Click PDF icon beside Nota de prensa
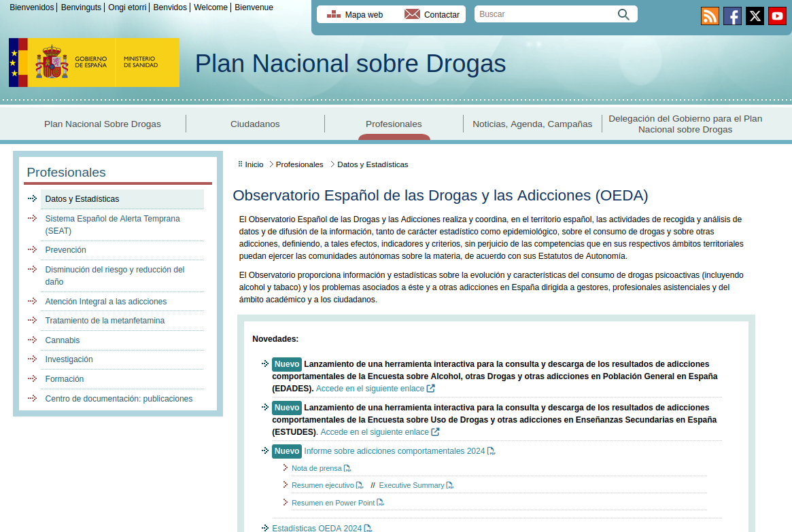Screen dimensions: 792x532 click(x=347, y=468)
